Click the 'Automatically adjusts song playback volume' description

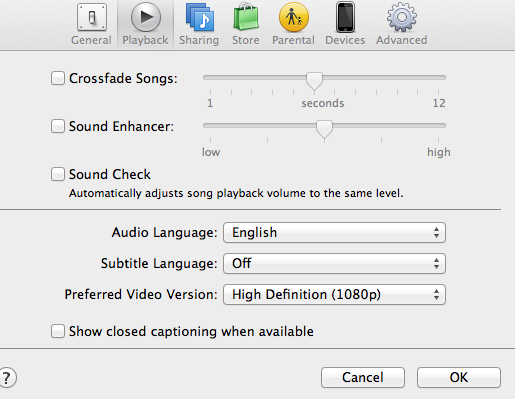point(236,193)
